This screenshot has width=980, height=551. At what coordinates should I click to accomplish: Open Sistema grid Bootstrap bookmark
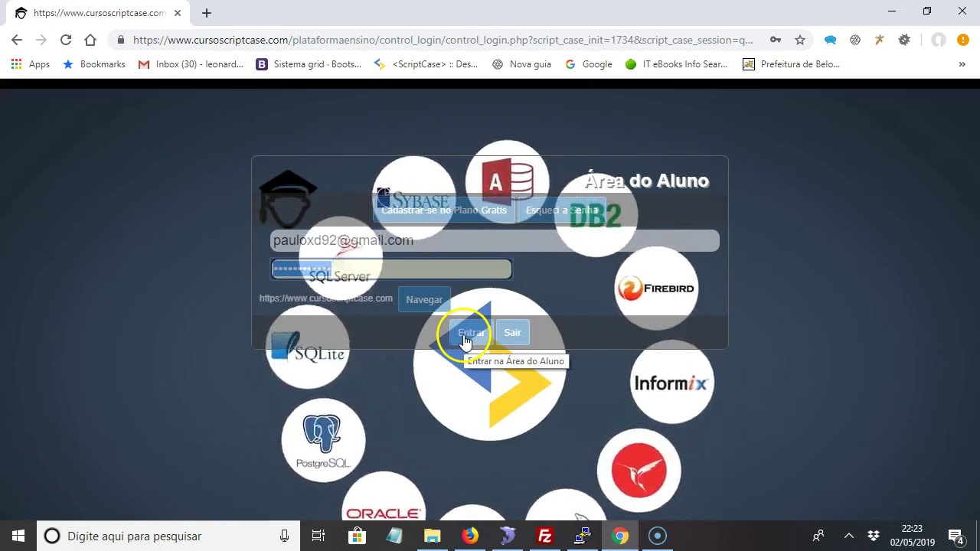point(309,64)
